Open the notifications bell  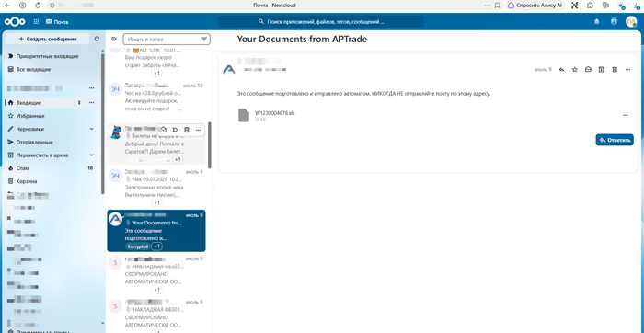pyautogui.click(x=597, y=22)
